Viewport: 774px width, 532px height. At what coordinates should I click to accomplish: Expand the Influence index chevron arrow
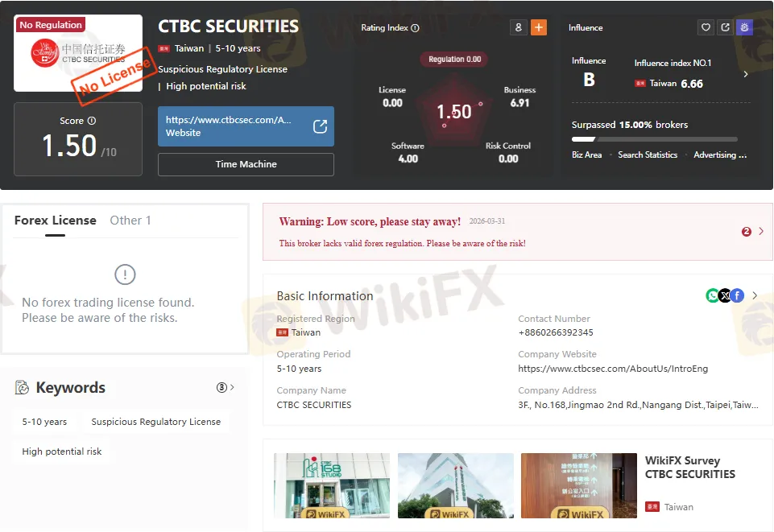pos(745,74)
